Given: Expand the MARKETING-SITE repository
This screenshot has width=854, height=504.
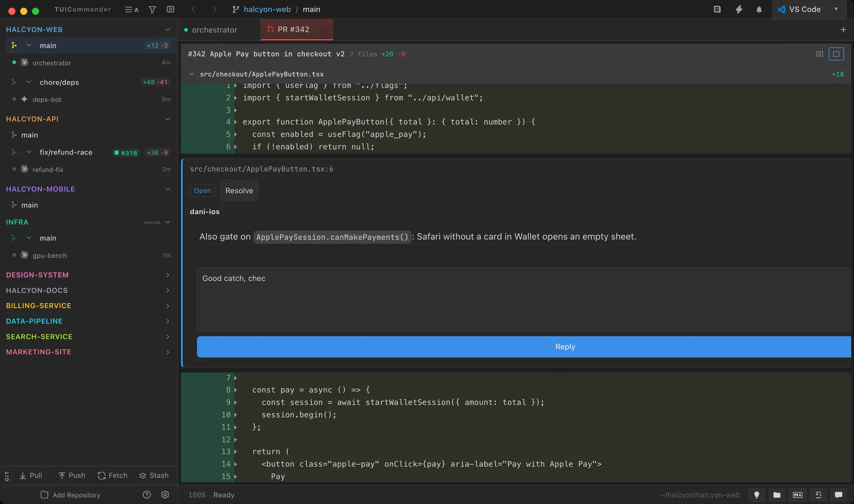Looking at the screenshot, I should 167,352.
